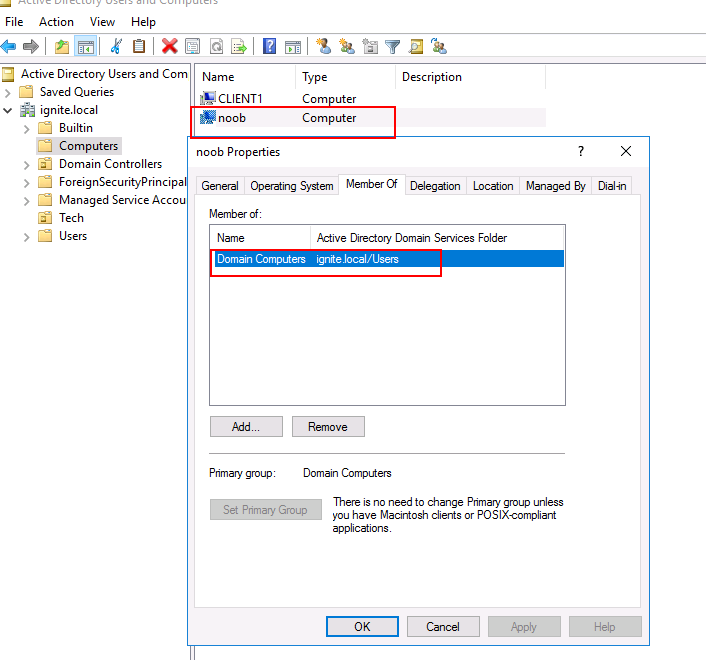Select the Domain Controllers tree item
This screenshot has height=660, width=706.
(x=110, y=164)
